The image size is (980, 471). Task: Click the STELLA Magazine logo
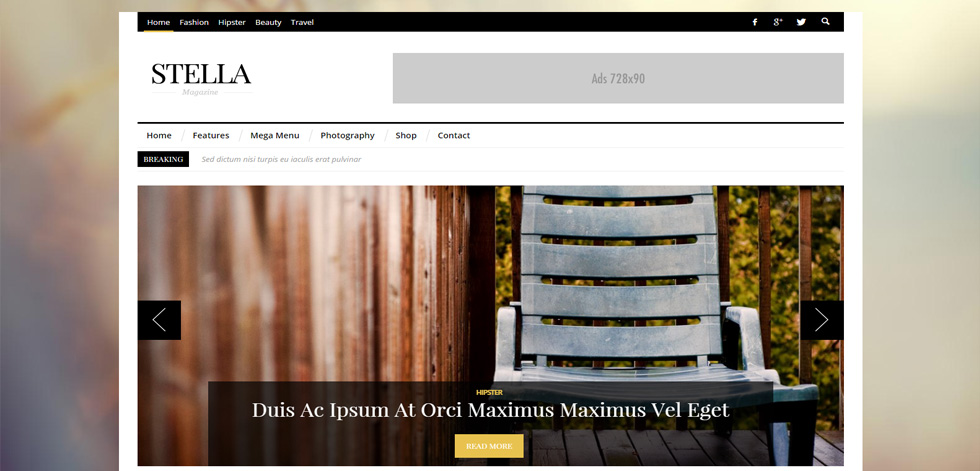(201, 79)
